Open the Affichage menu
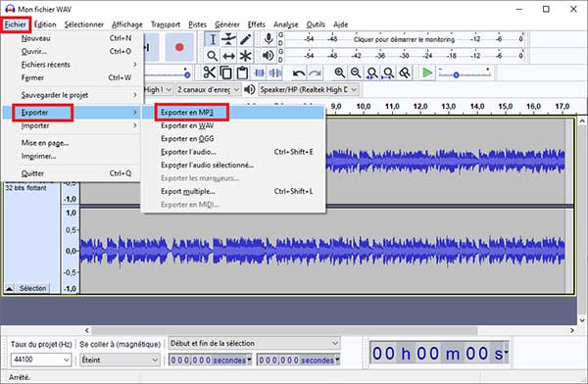Screen dimensions: 588x384 tap(127, 24)
